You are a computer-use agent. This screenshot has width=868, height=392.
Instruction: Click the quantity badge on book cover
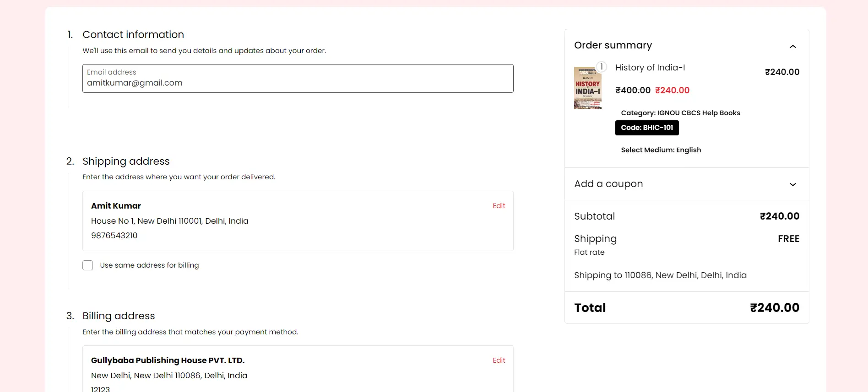click(602, 67)
